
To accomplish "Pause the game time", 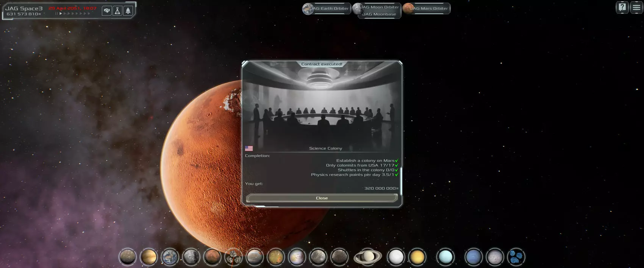I will pos(56,14).
